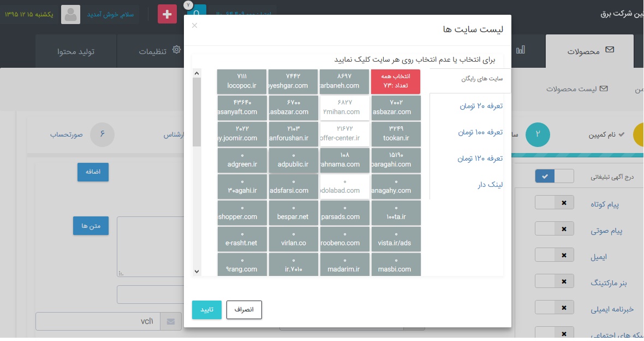Deselect the ۳۰agahi.ir site tile

click(x=242, y=187)
